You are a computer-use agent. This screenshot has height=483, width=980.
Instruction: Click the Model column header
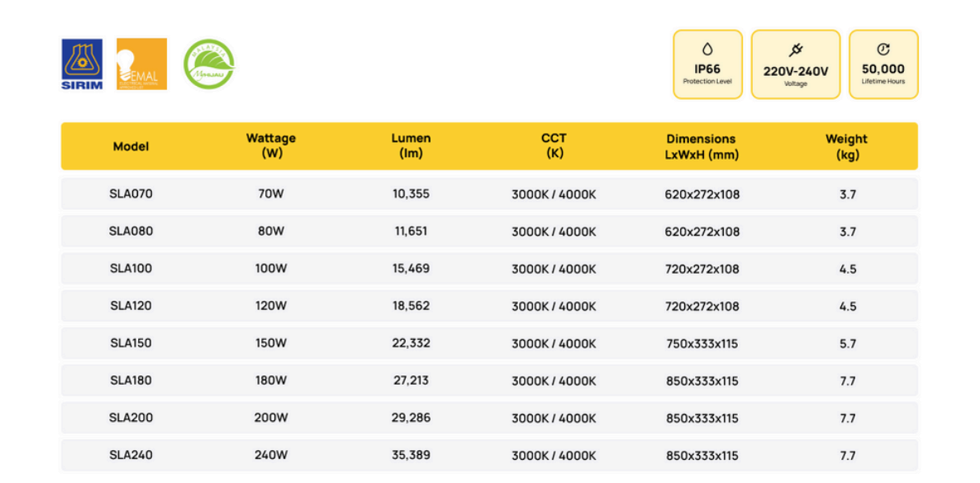(x=131, y=146)
